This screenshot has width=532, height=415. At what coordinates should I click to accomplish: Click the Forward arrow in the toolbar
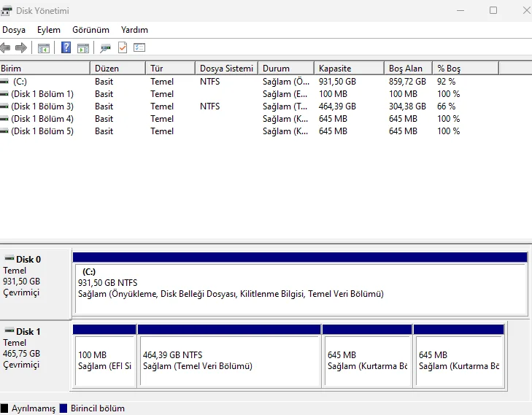coord(21,48)
